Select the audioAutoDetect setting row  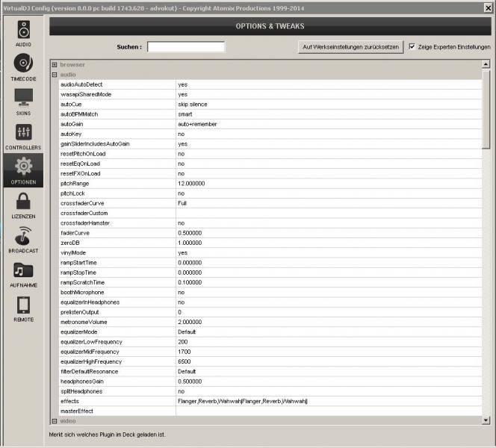(270, 84)
